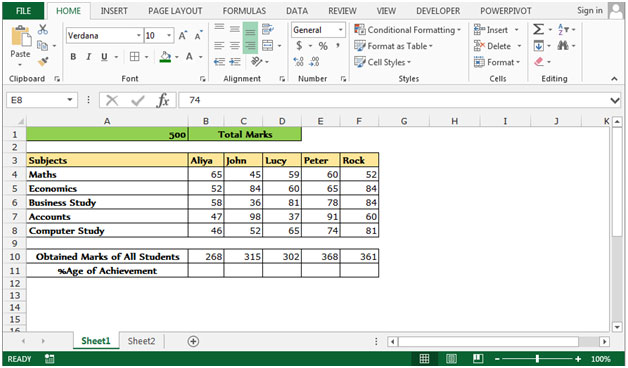Click the Sign in link

tap(590, 10)
